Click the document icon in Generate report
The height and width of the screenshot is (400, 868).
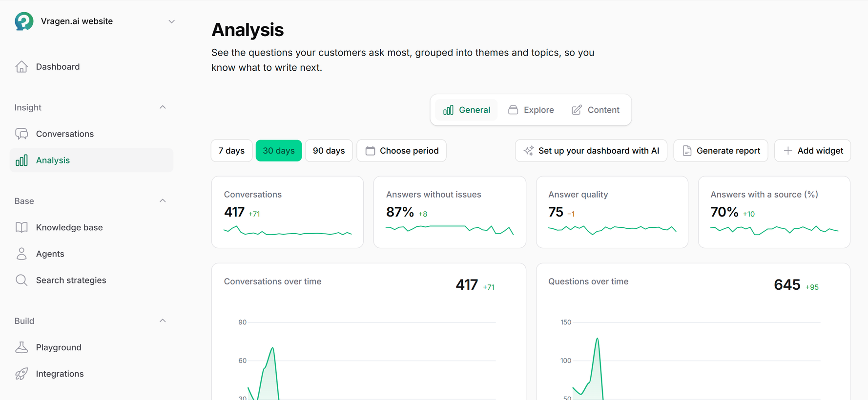pyautogui.click(x=687, y=151)
